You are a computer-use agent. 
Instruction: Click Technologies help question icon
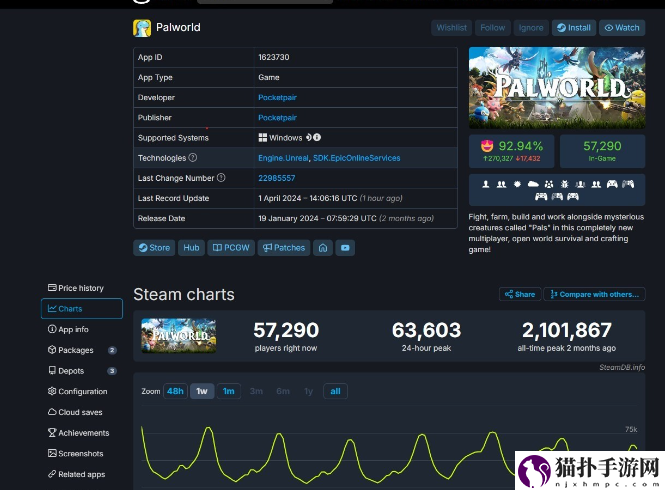point(193,157)
